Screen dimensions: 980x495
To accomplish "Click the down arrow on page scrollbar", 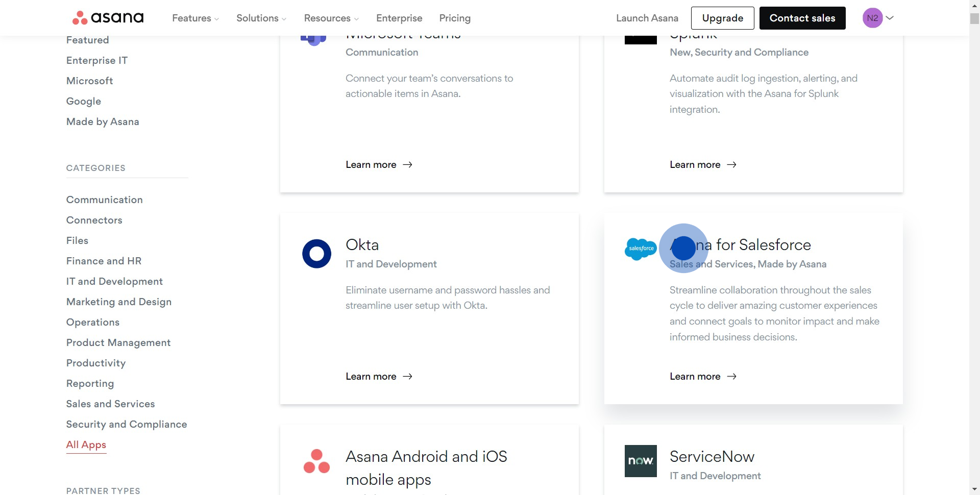I will 974,489.
